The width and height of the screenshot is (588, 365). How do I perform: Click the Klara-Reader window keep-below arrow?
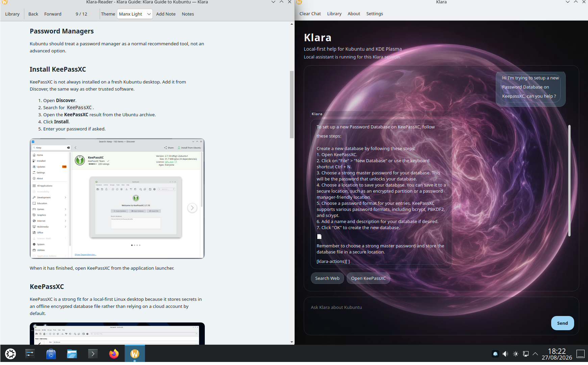coord(273,2)
